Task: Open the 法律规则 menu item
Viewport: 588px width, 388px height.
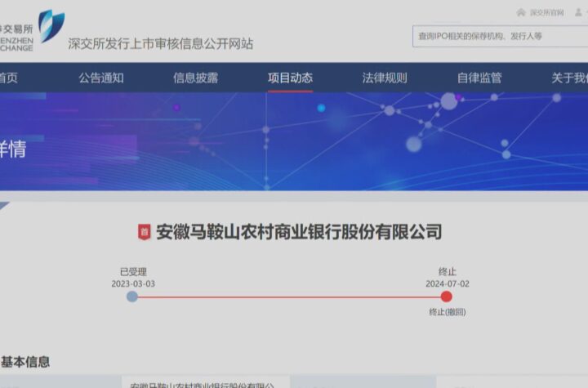Action: pyautogui.click(x=385, y=78)
